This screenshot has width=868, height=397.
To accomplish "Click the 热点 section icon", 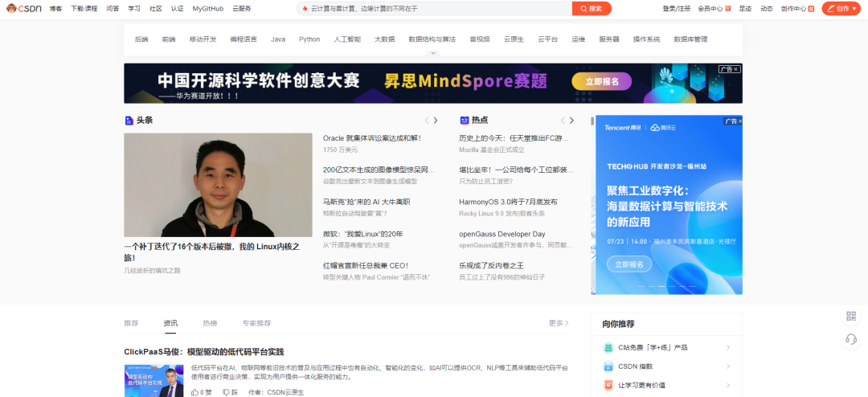I will [x=464, y=121].
